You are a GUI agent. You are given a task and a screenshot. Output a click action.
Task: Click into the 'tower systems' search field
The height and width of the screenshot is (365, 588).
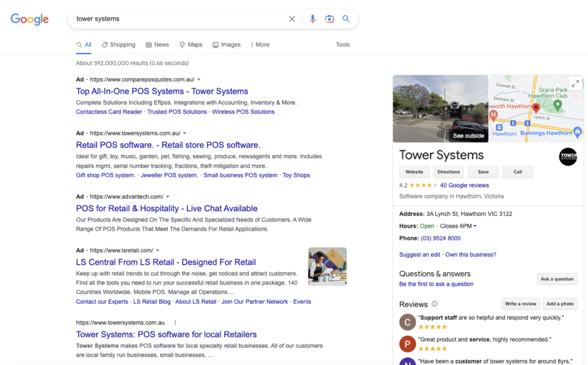[180, 19]
